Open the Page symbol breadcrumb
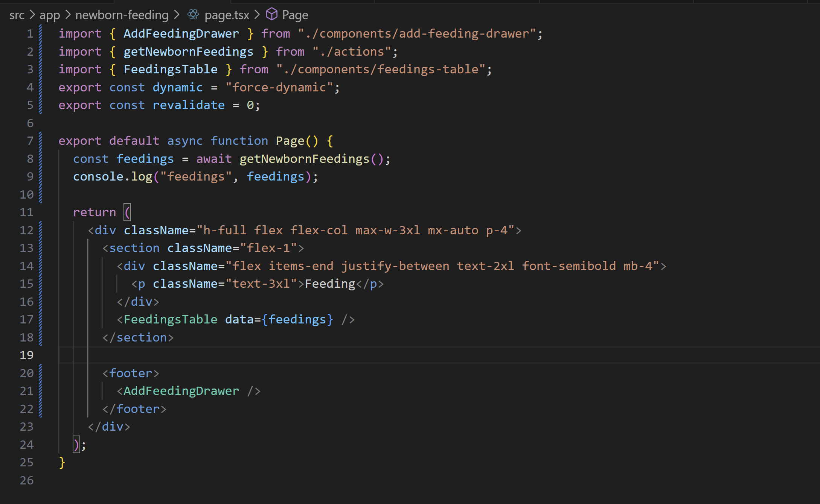The image size is (820, 504). pyautogui.click(x=295, y=15)
